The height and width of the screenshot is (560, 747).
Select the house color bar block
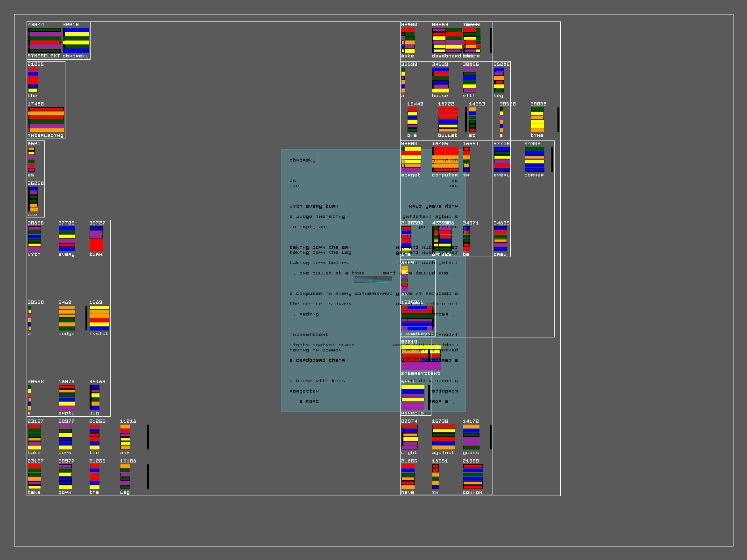click(440, 80)
